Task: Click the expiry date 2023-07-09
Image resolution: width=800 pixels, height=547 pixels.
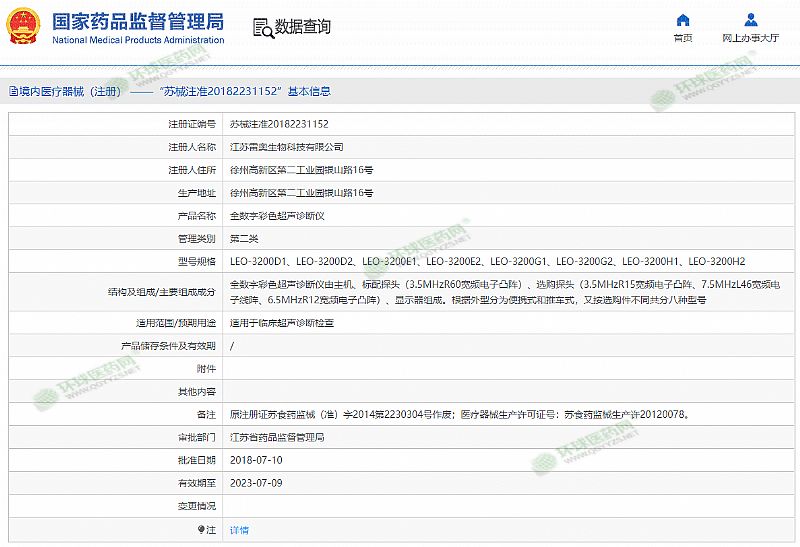Action: pyautogui.click(x=256, y=483)
